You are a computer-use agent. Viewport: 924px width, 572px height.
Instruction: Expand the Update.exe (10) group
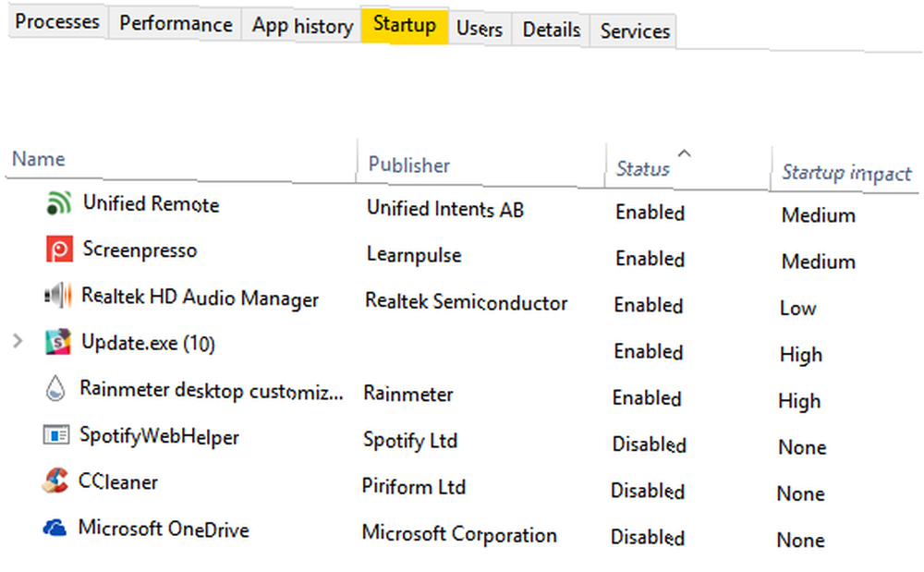click(18, 340)
